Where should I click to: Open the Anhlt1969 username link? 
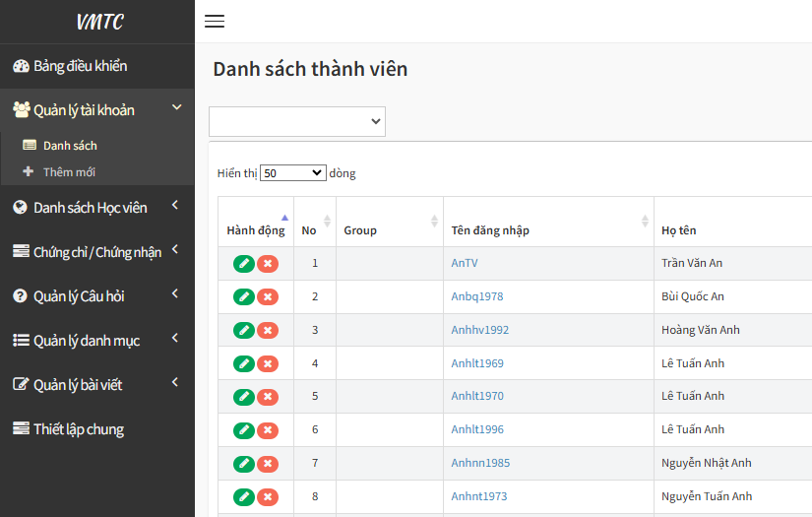pos(477,363)
